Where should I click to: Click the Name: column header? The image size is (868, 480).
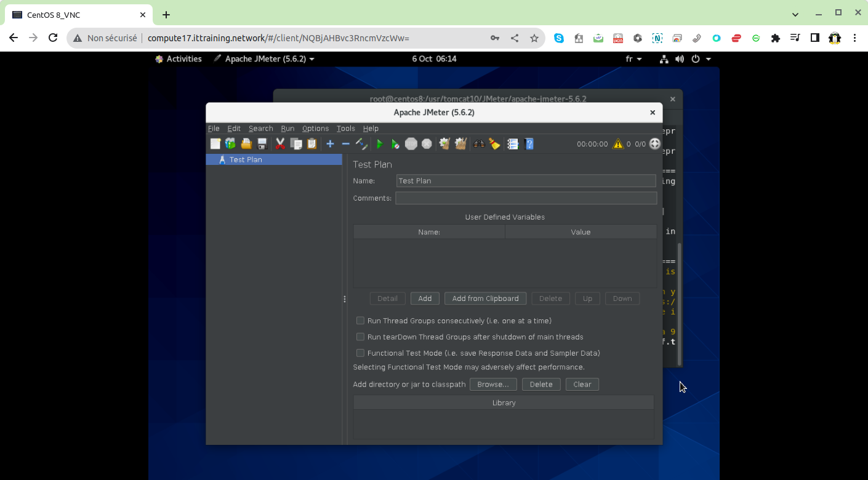[429, 232]
